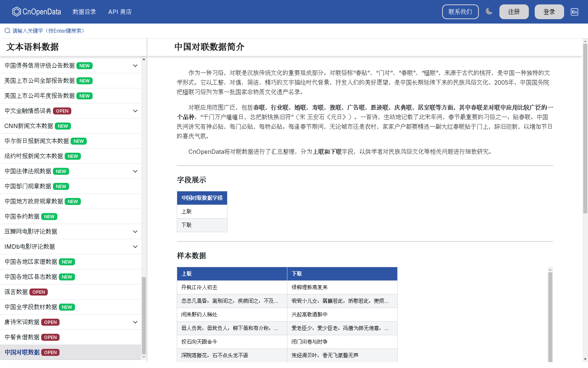The image size is (588, 368).
Task: Open the API 商店 menu
Action: point(120,12)
